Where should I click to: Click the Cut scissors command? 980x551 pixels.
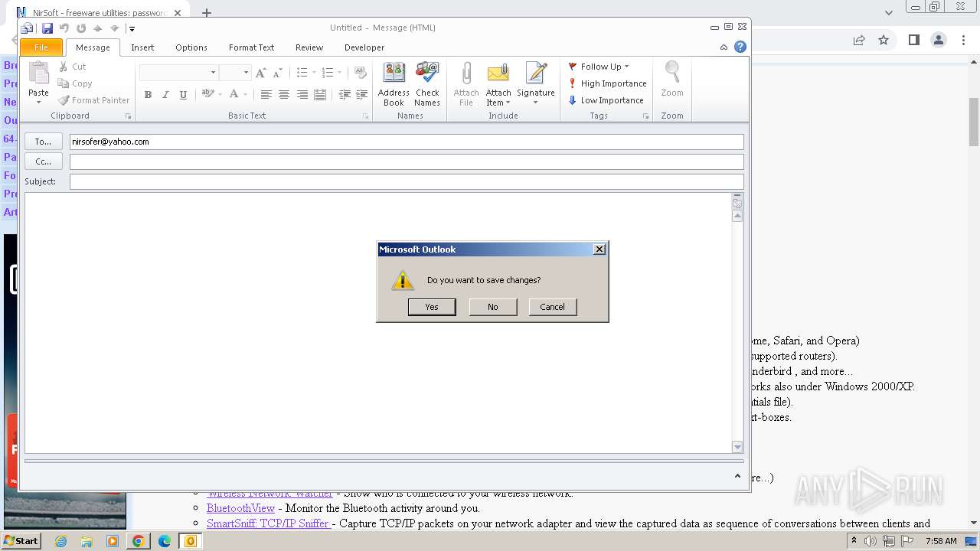(x=72, y=67)
